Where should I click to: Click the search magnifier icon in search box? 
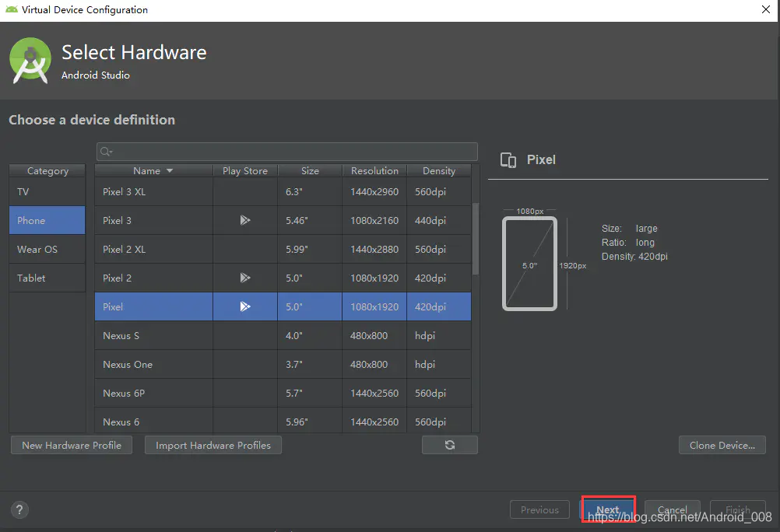click(x=105, y=152)
